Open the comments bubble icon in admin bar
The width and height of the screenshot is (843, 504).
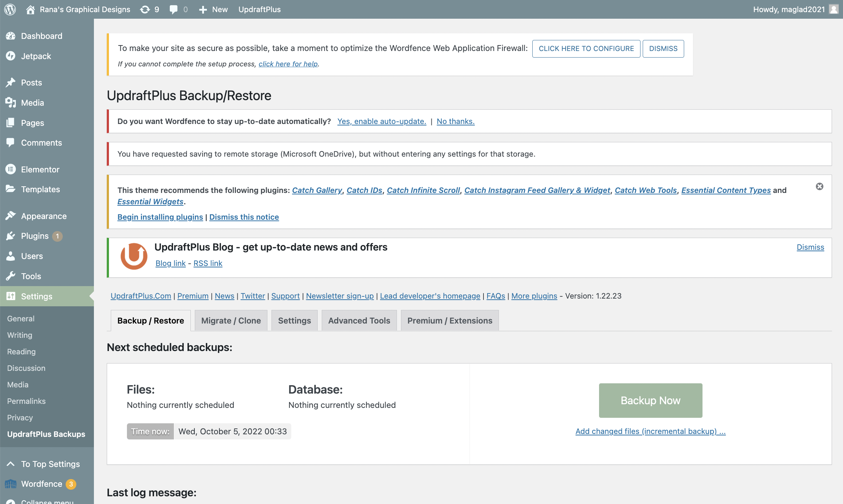pos(174,10)
